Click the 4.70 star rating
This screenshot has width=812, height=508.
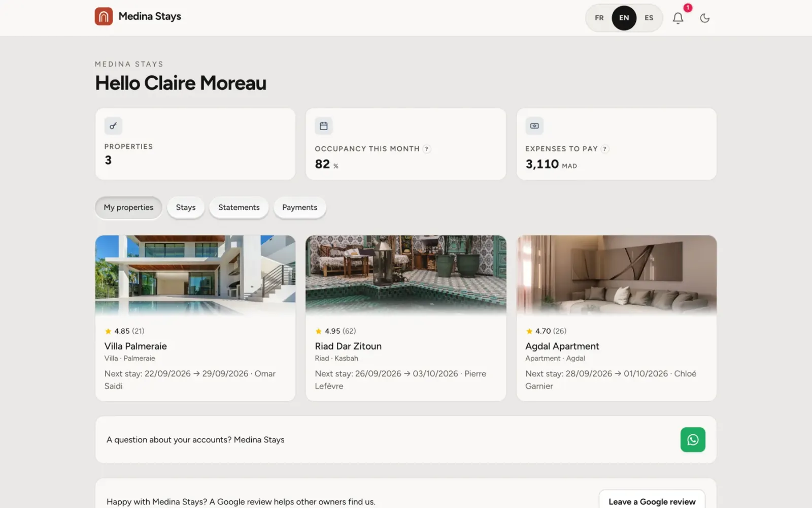(x=546, y=331)
